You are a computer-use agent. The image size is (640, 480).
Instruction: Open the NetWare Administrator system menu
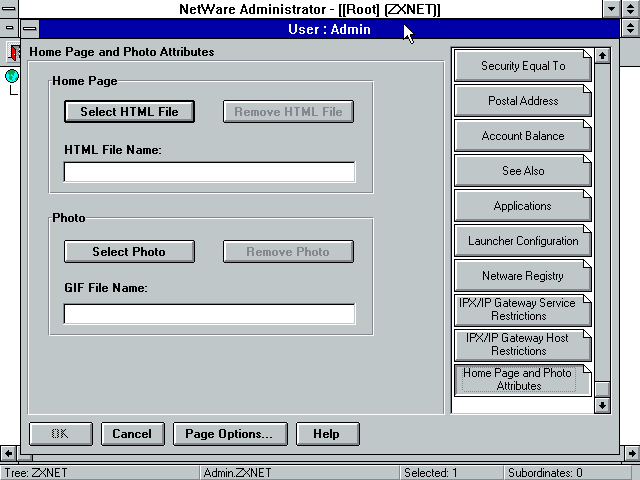pyautogui.click(x=9, y=9)
